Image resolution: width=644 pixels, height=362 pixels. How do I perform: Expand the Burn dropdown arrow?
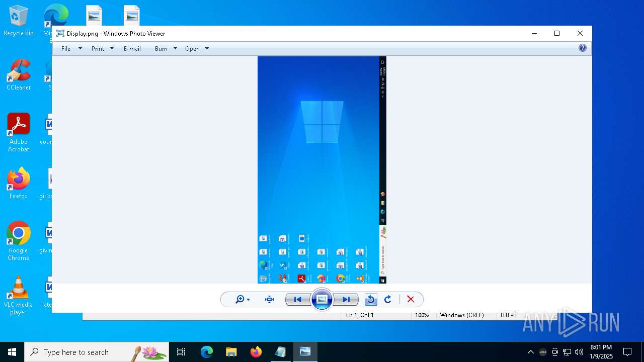point(175,49)
